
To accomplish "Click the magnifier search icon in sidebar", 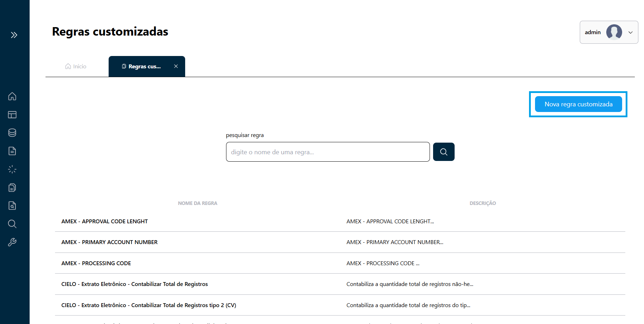I will (12, 224).
